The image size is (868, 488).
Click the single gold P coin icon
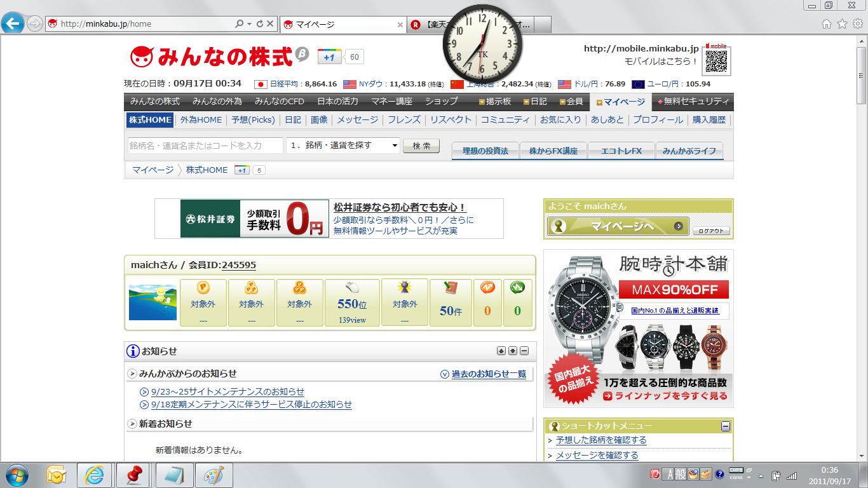point(203,287)
